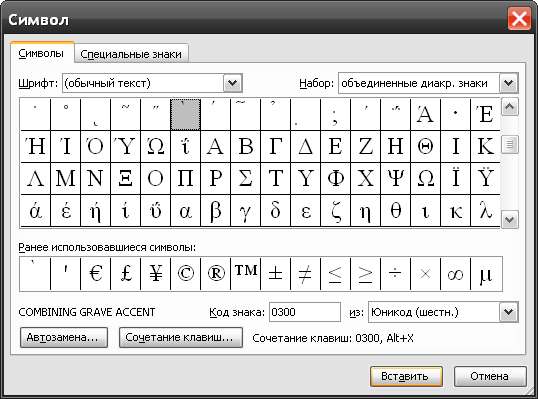This screenshot has height=399, width=538.
Task: Click the symbol grid scrollbar thumb
Action: [x=510, y=144]
